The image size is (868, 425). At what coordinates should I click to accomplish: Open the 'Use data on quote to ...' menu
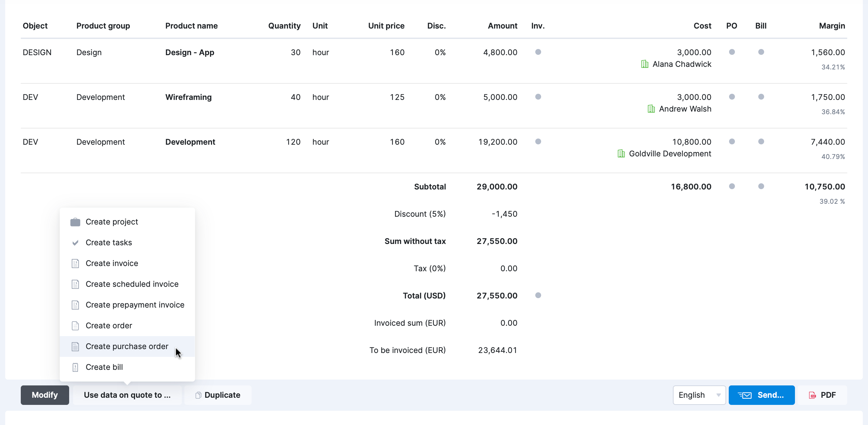point(127,395)
